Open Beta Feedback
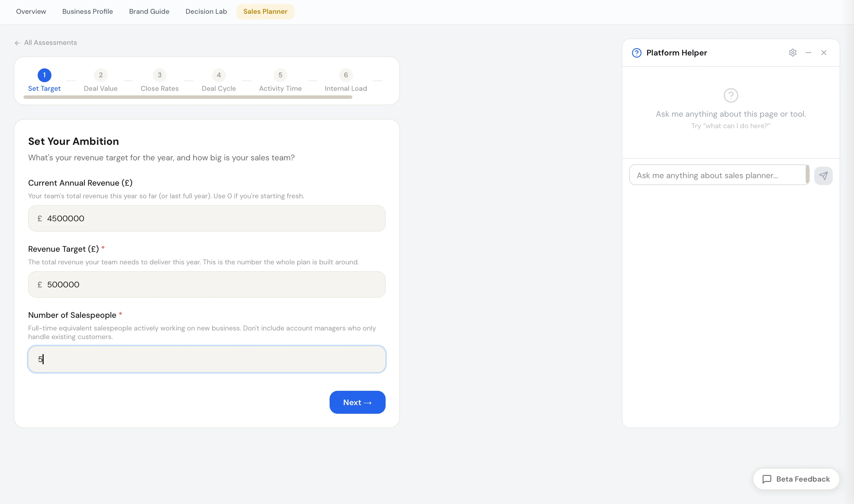 coord(796,479)
